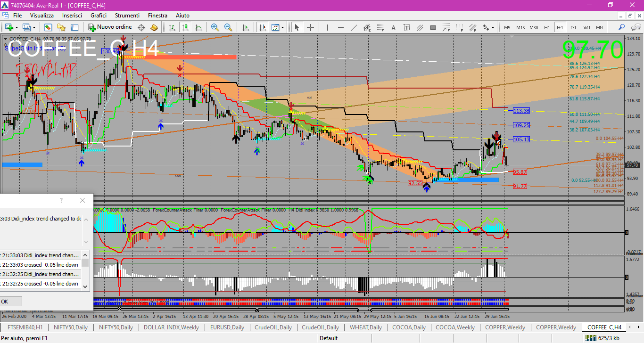Open the Aiuto menu

(x=182, y=16)
